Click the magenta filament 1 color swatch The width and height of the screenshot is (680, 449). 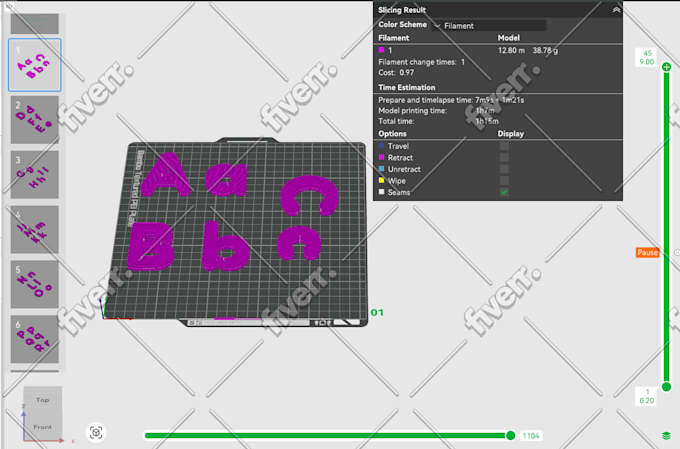(382, 50)
